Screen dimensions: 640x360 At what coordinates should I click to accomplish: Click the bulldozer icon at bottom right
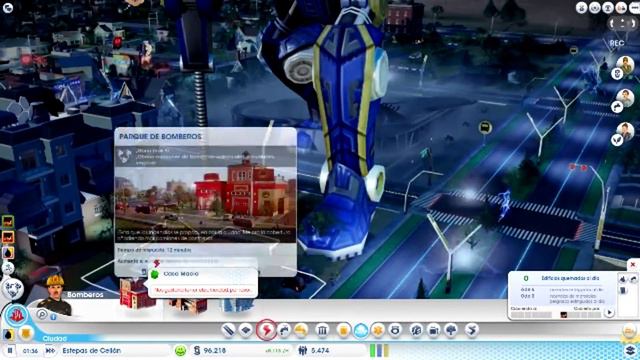(629, 331)
